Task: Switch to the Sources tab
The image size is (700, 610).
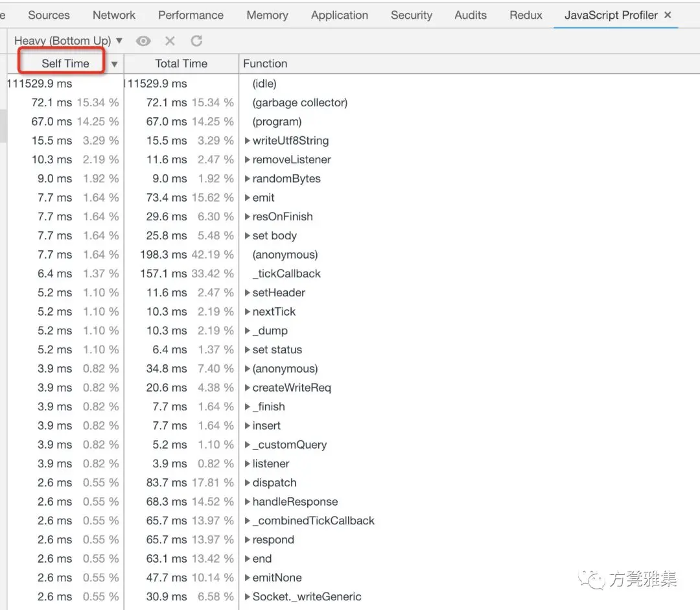Action: click(x=49, y=15)
